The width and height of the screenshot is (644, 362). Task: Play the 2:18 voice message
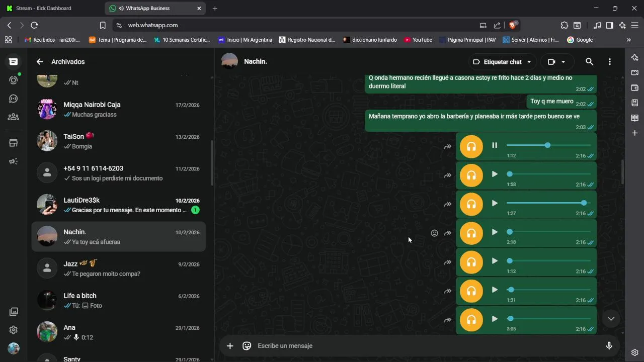(495, 232)
